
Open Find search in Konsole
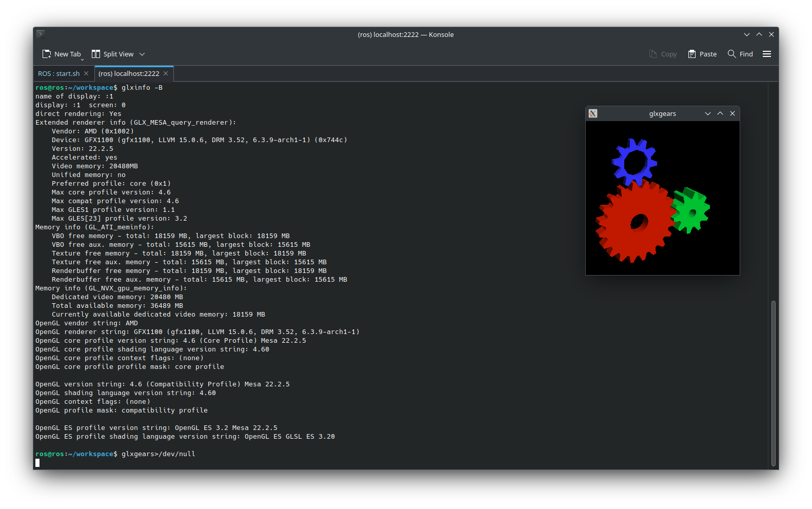click(740, 54)
